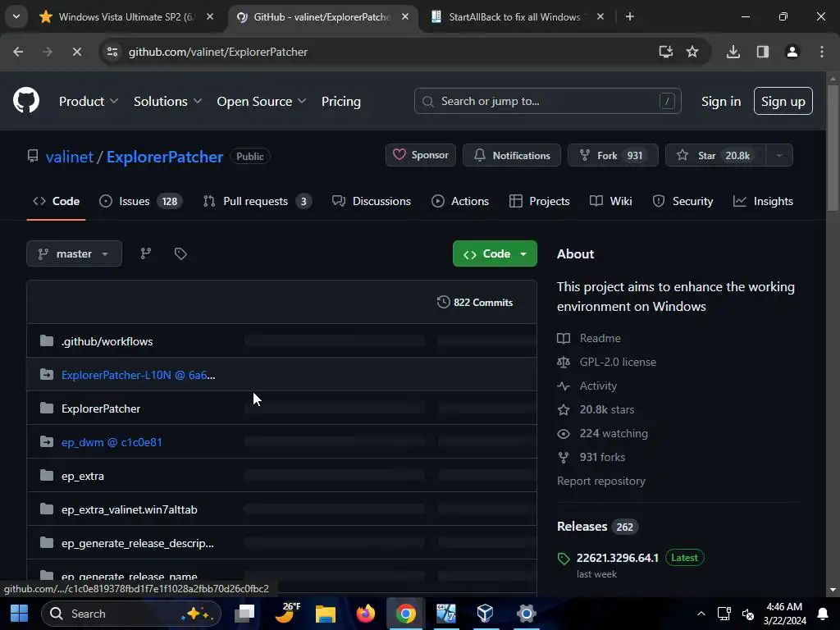Open the Projects tab
The height and width of the screenshot is (630, 840).
(x=540, y=202)
